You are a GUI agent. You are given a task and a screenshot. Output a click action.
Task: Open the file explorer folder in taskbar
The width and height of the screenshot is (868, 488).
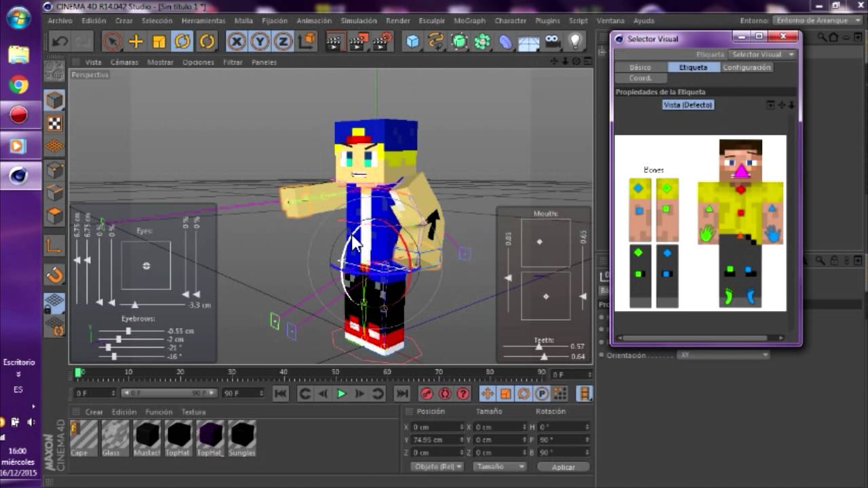(x=18, y=54)
